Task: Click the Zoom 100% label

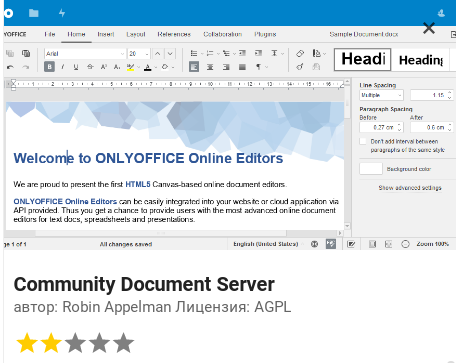Action: click(x=432, y=244)
